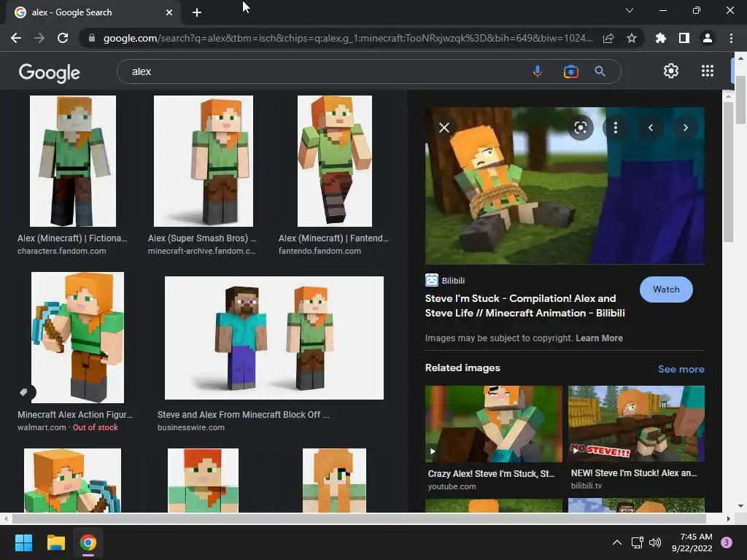The image size is (747, 560).
Task: Click into the 'alex' search box
Action: [324, 71]
